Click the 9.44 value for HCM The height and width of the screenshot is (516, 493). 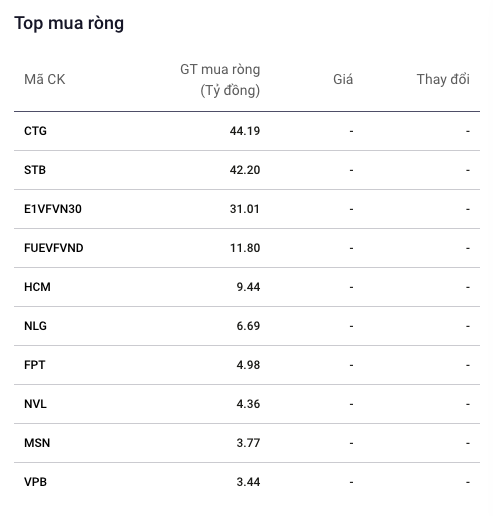point(248,287)
